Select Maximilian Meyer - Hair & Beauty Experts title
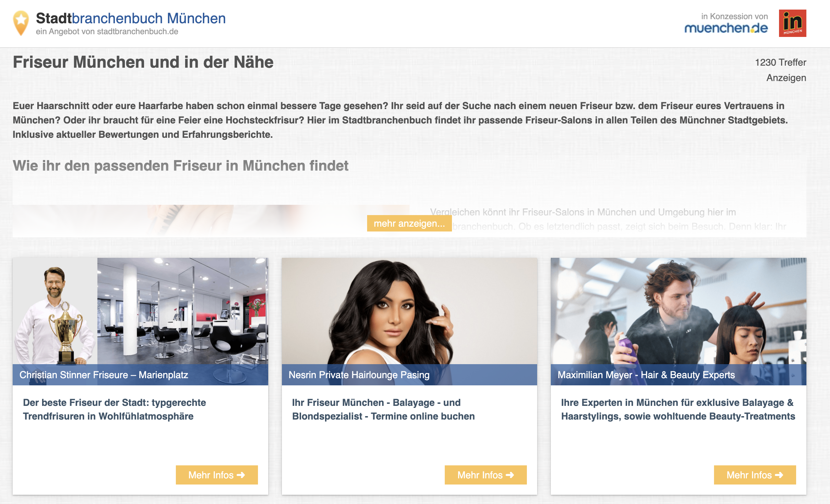830x504 pixels. click(x=646, y=375)
